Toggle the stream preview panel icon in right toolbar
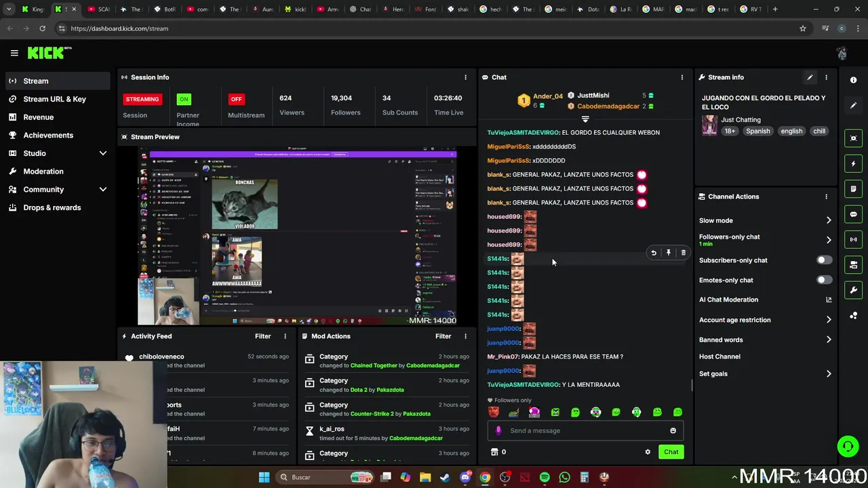Viewport: 868px width, 488px height. (x=853, y=138)
